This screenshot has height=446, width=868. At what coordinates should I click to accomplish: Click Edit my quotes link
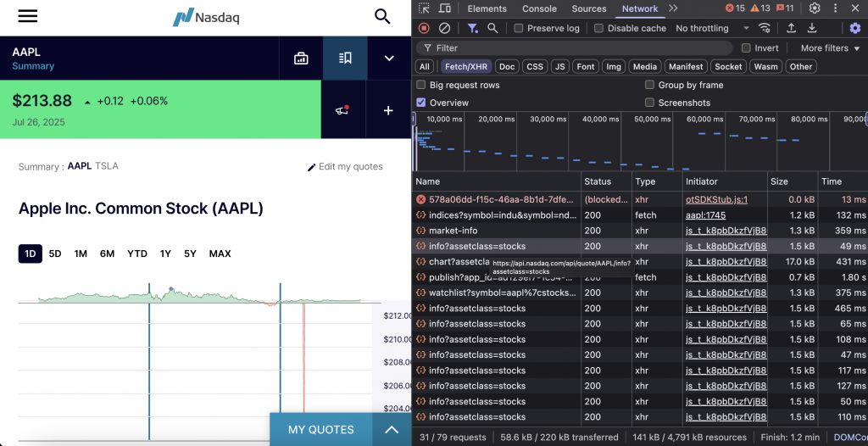pyautogui.click(x=345, y=167)
